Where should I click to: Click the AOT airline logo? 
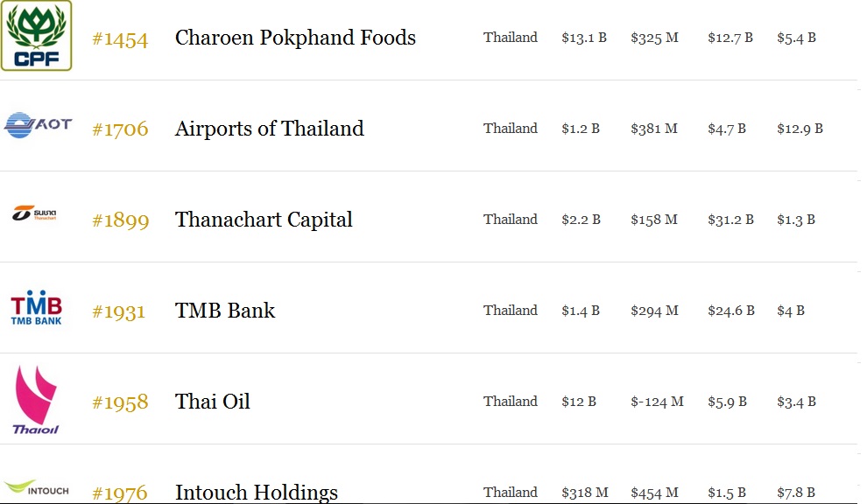38,125
